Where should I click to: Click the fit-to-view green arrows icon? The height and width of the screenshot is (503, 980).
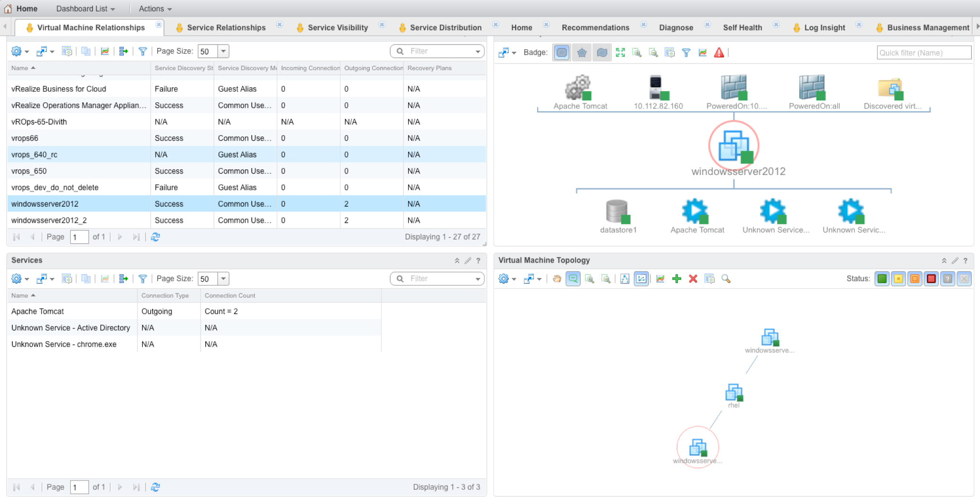(x=620, y=53)
